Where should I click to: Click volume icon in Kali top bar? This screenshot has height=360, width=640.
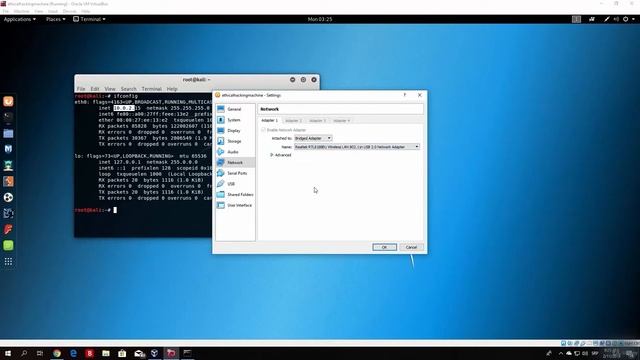(616, 19)
